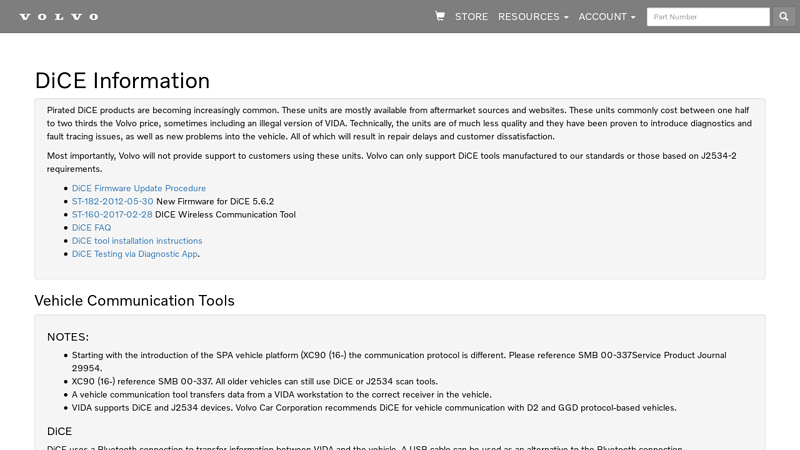The height and width of the screenshot is (450, 800).
Task: Click the DiCE Information page heading
Action: click(122, 81)
